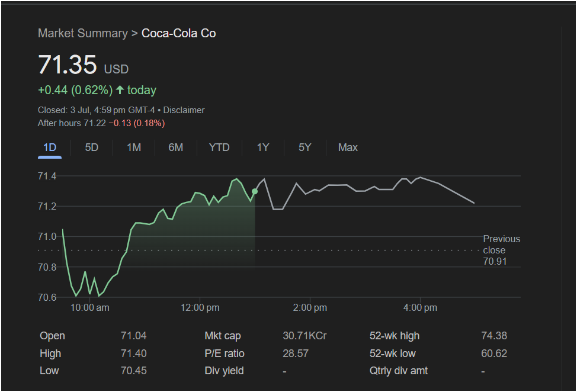This screenshot has height=392, width=577.
Task: Click the 70.8 y-axis label
Action: [47, 267]
